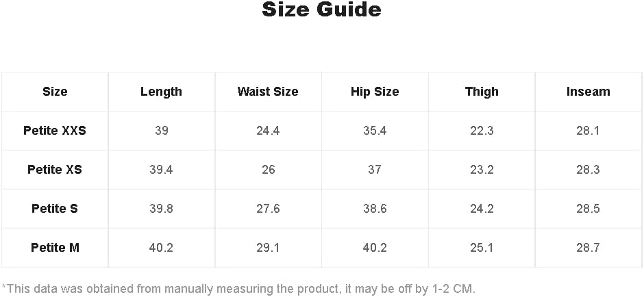Select the Petite M row label
The width and height of the screenshot is (644, 297).
click(55, 248)
